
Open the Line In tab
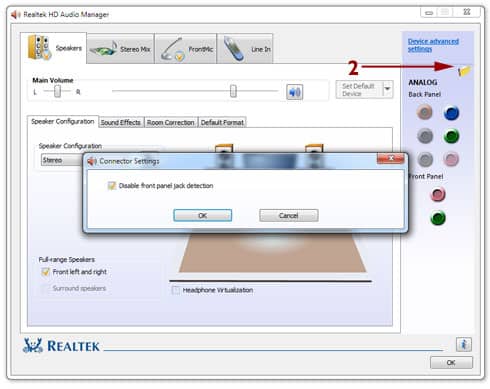click(x=245, y=49)
